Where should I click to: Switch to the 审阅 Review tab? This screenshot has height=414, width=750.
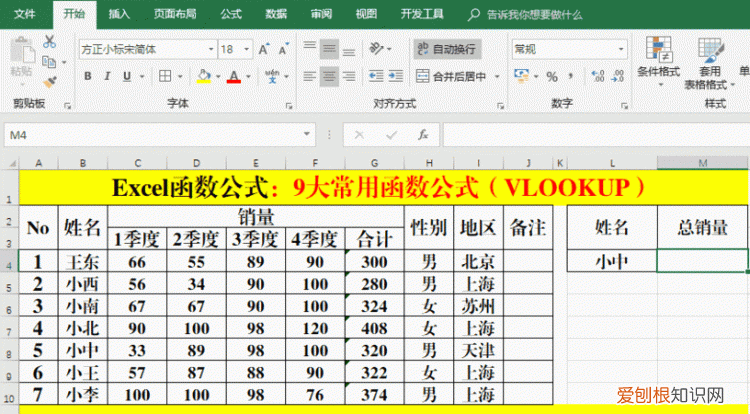321,14
